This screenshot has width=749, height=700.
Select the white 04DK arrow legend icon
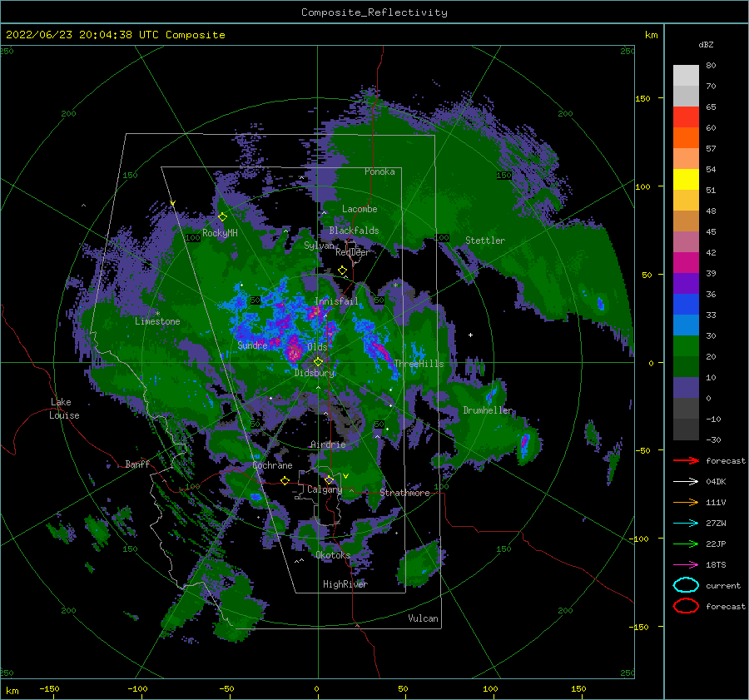(686, 482)
